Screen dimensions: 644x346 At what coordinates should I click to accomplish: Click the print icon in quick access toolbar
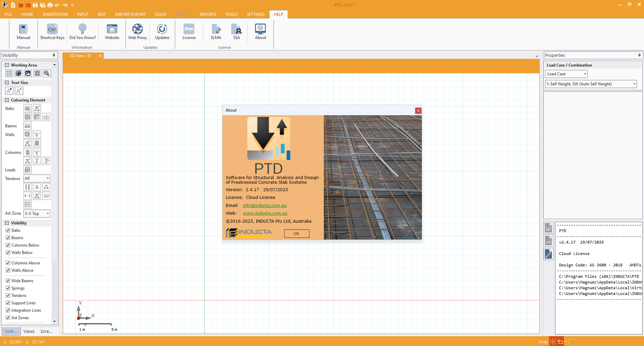pyautogui.click(x=50, y=5)
